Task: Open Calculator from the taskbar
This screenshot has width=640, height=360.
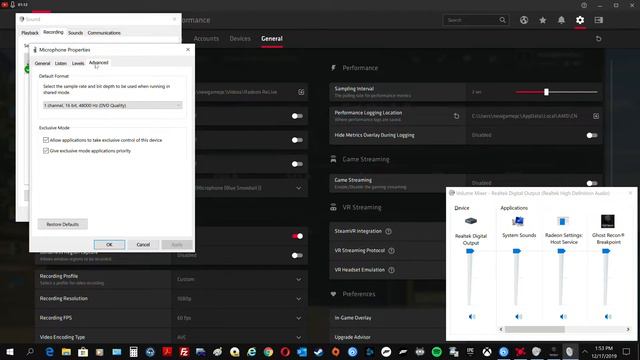Action: point(133,352)
